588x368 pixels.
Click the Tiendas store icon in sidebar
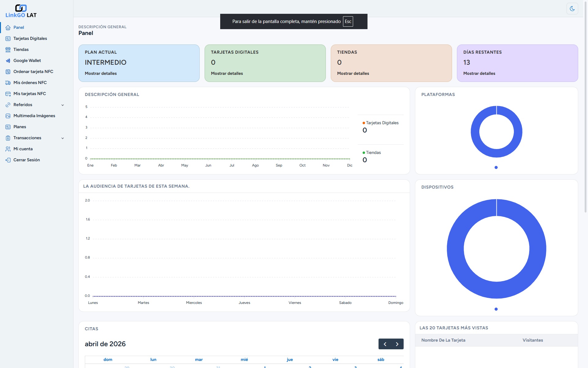(8, 50)
